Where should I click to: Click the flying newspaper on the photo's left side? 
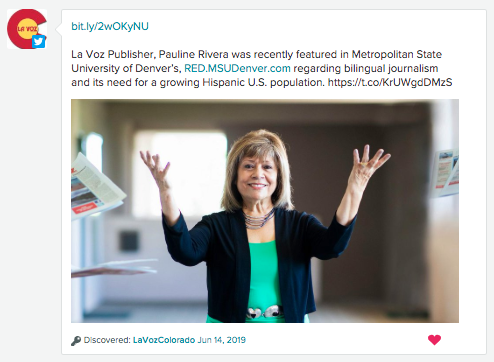[x=95, y=187]
